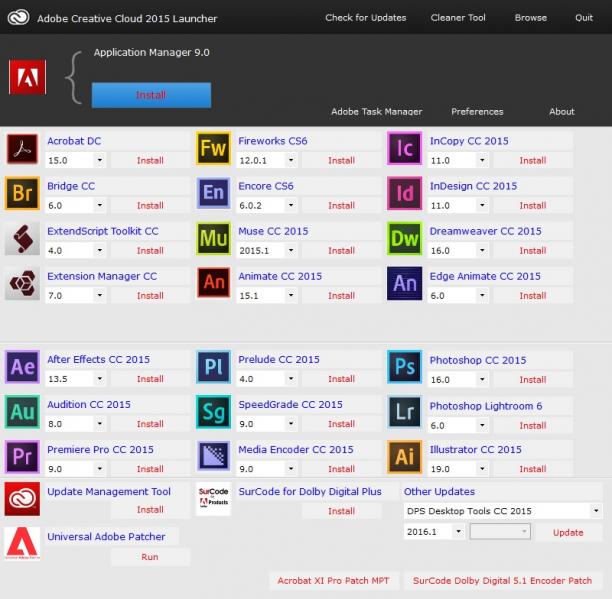
Task: Click blue Install for Application Manager
Action: pyautogui.click(x=151, y=95)
